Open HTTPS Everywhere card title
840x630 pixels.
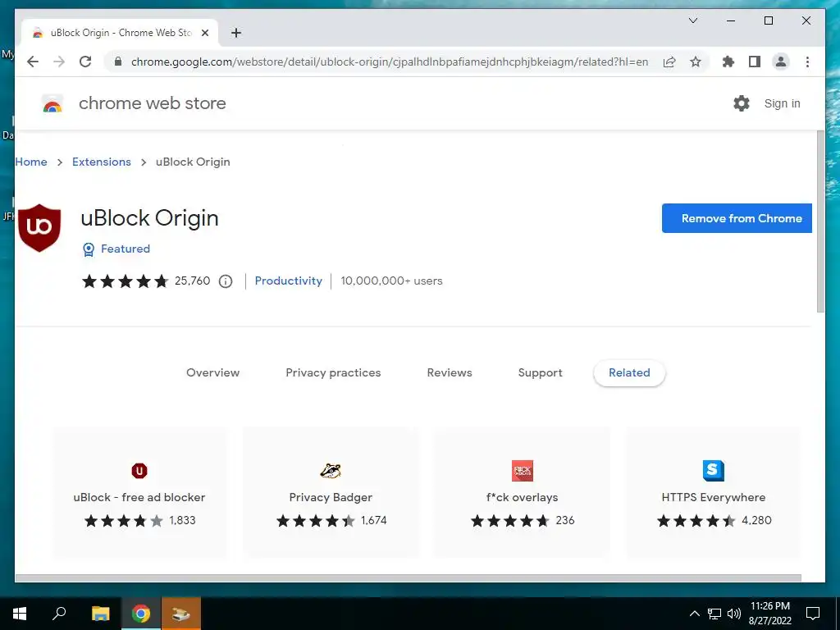point(714,497)
